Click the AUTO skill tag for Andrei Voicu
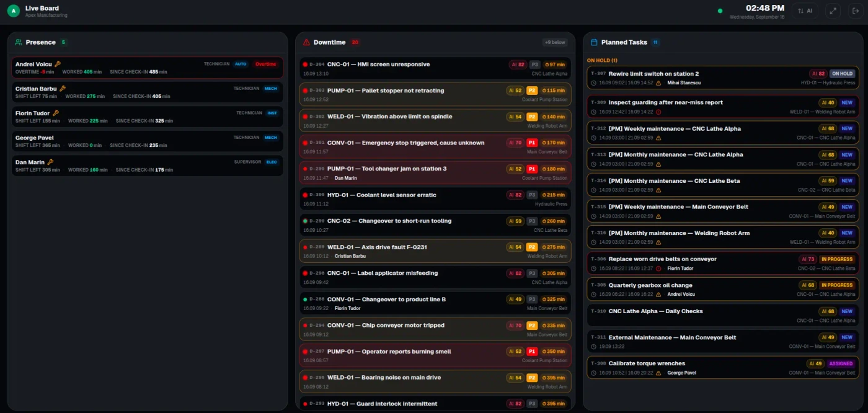Screen dimensions: 868x413 tap(241, 64)
